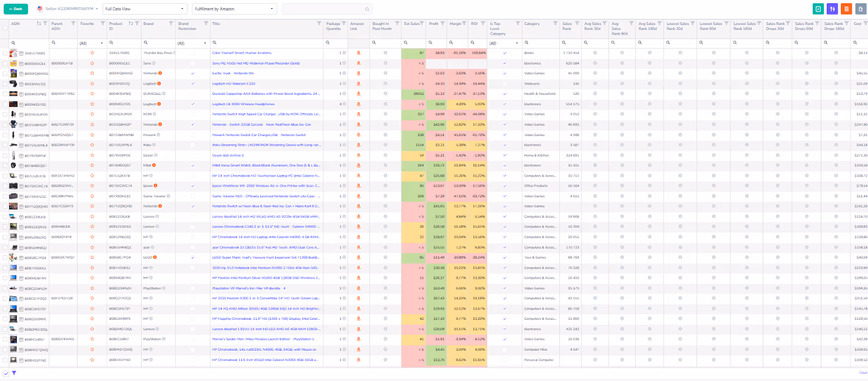
Task: Click the Sales Rank cell 1 710 454
Action: (x=571, y=53)
